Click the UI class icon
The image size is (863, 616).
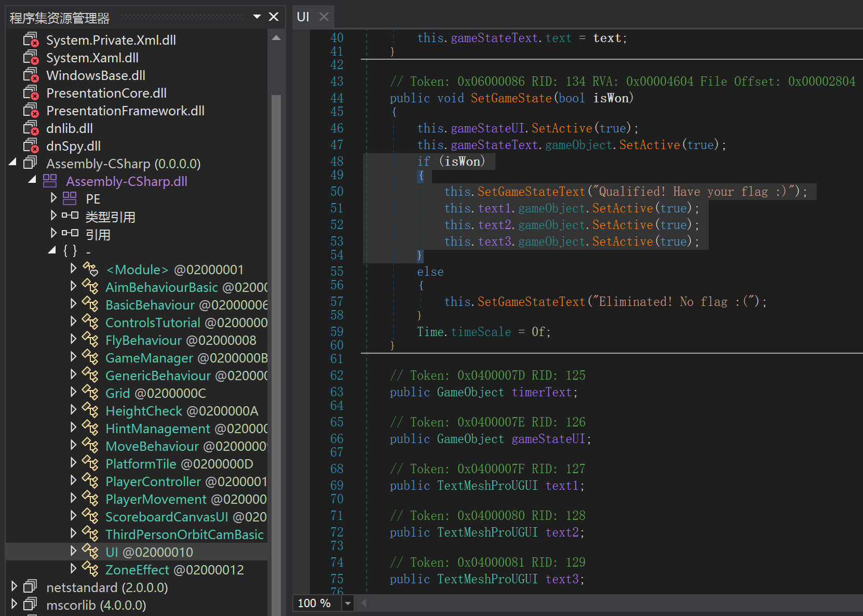(90, 552)
